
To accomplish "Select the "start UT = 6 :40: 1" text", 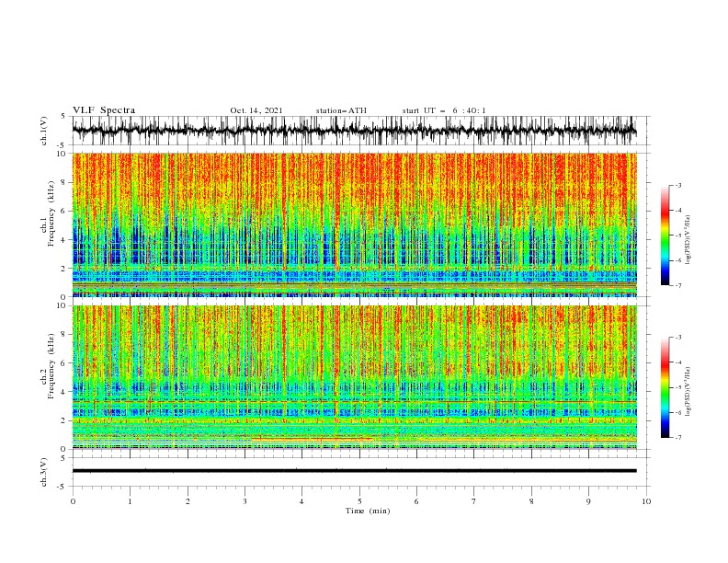I will tap(444, 110).
